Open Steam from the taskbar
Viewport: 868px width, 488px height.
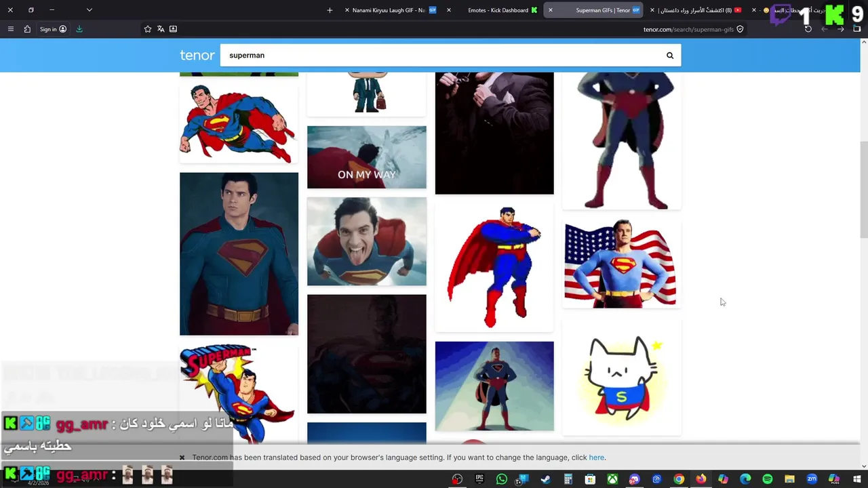pos(546,479)
